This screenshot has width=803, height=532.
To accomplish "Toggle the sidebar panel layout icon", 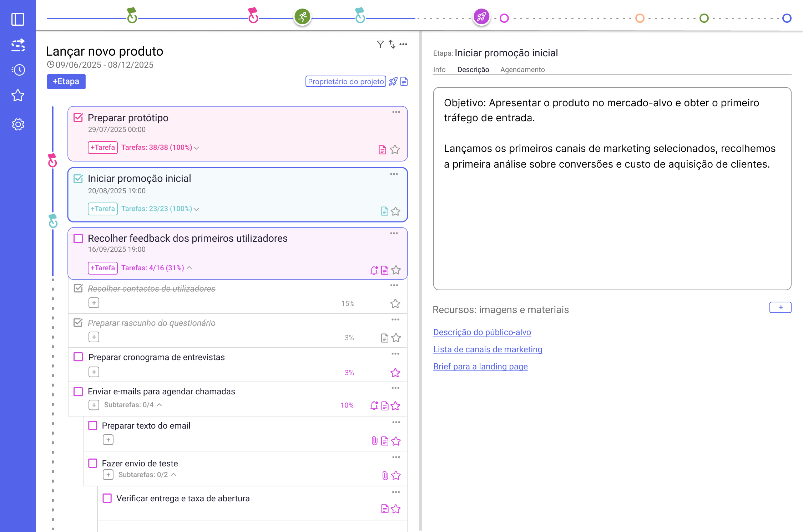I will point(18,19).
